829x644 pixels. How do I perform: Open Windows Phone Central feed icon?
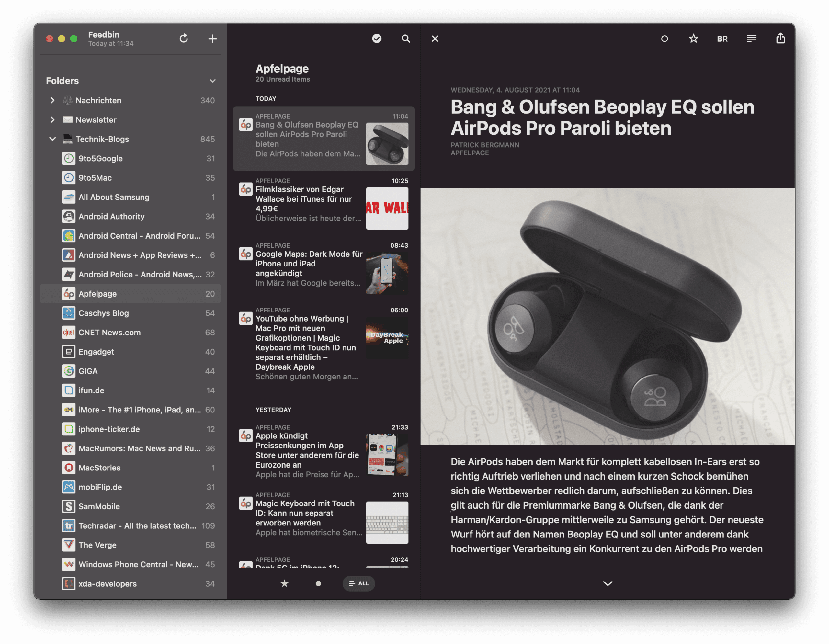pyautogui.click(x=69, y=564)
